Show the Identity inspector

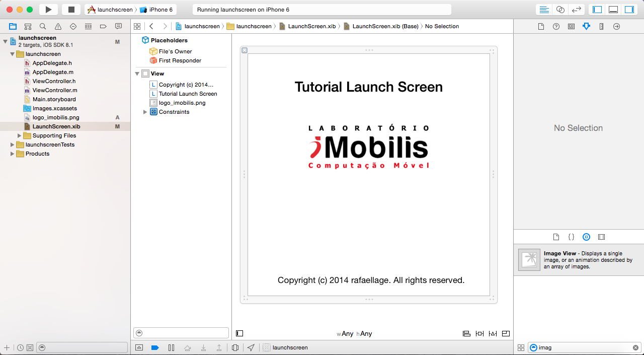click(571, 26)
